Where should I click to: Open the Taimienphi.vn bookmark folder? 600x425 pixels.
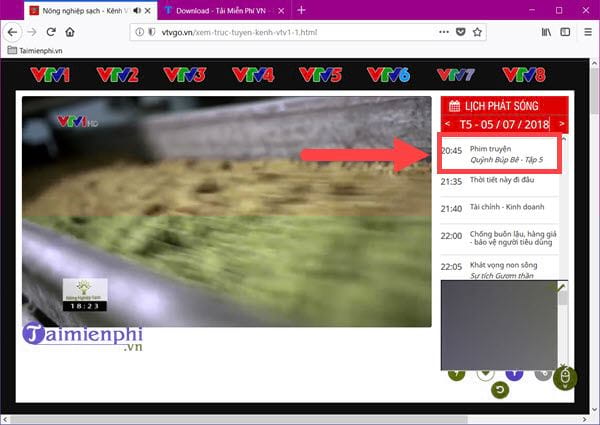click(35, 50)
